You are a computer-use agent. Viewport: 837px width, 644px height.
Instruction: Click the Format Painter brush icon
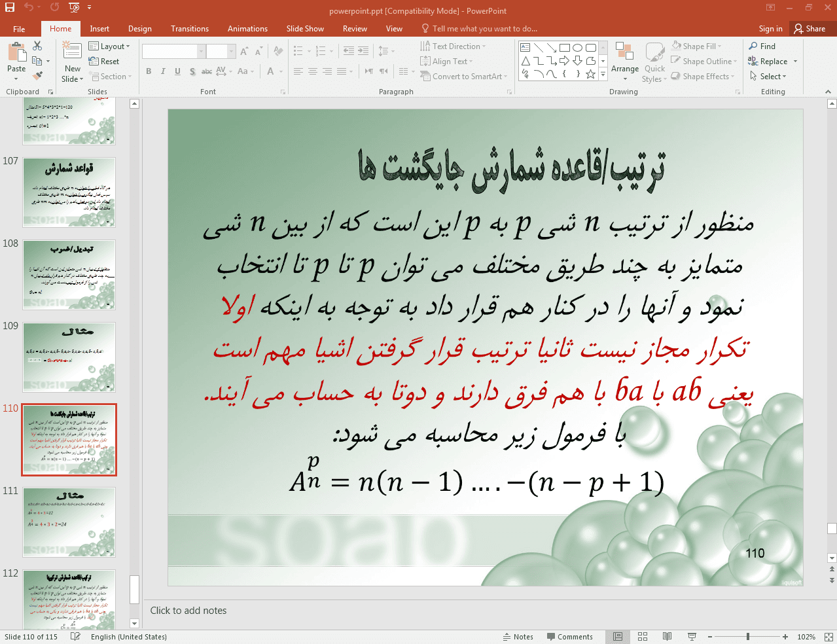(37, 76)
